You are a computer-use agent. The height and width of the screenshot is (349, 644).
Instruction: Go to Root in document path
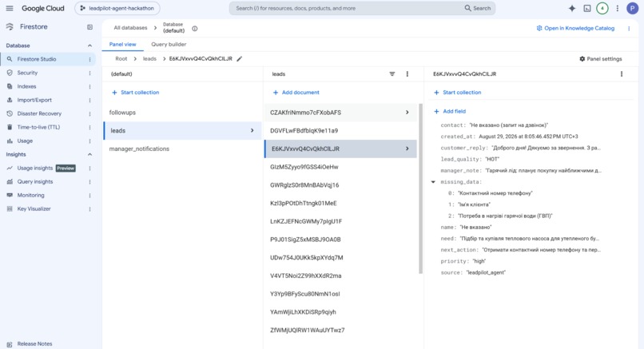[x=121, y=59]
